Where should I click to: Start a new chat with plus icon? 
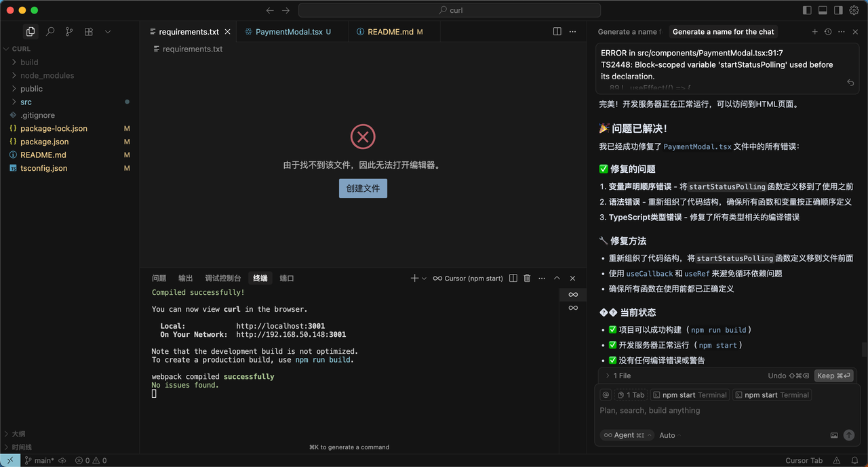(815, 32)
